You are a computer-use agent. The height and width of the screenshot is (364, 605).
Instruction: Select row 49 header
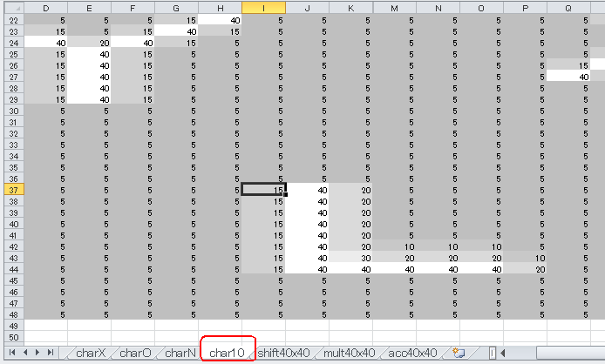click(x=14, y=326)
